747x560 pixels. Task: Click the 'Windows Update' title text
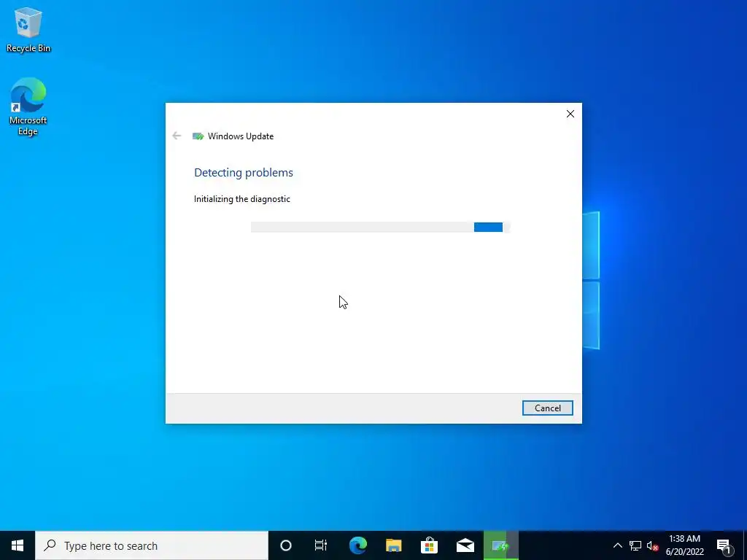[x=241, y=136]
